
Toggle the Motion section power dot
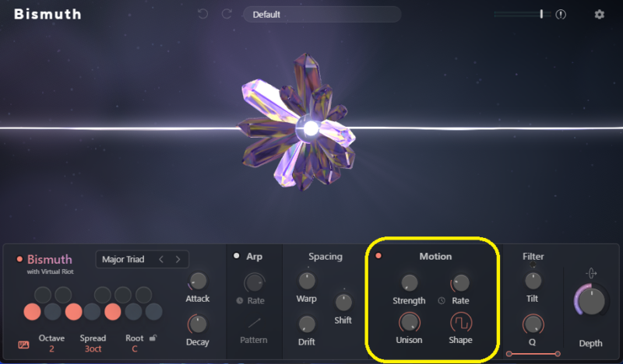click(x=378, y=256)
